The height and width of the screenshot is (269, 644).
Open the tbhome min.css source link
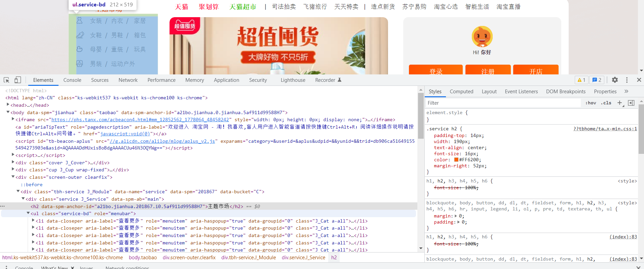605,129
